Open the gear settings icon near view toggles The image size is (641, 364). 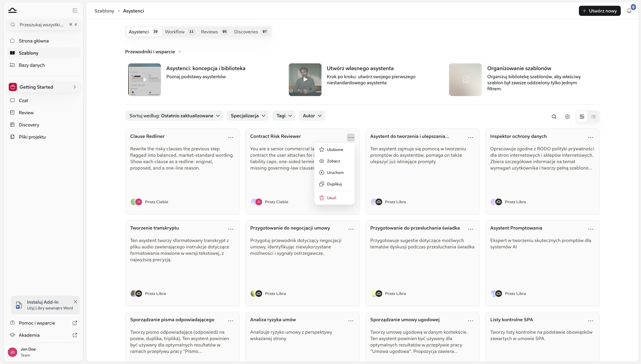coord(567,116)
